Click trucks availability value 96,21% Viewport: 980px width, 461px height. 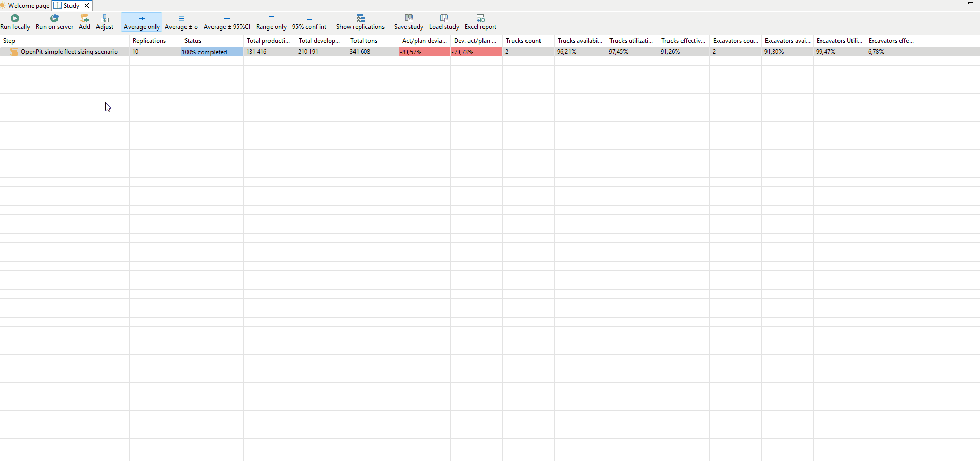567,52
